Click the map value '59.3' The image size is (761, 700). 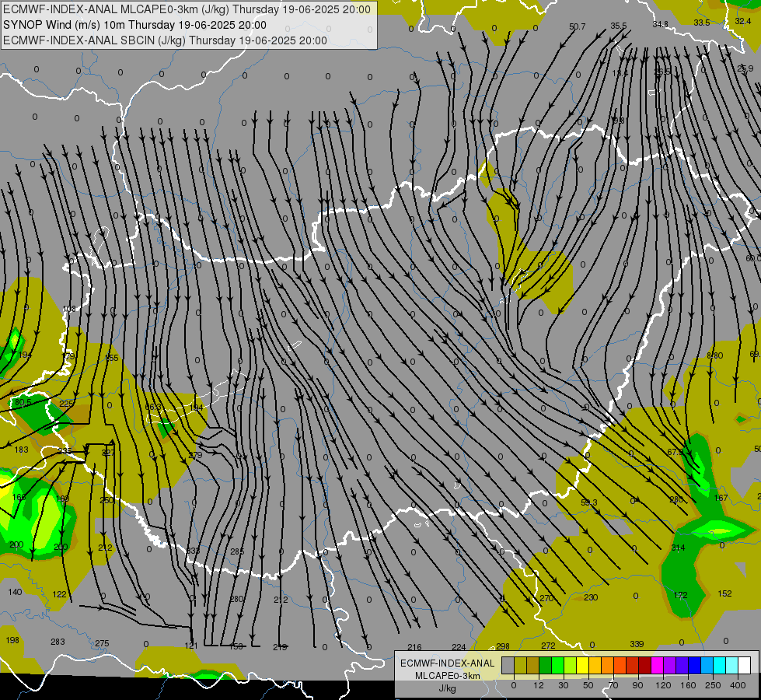click(588, 502)
